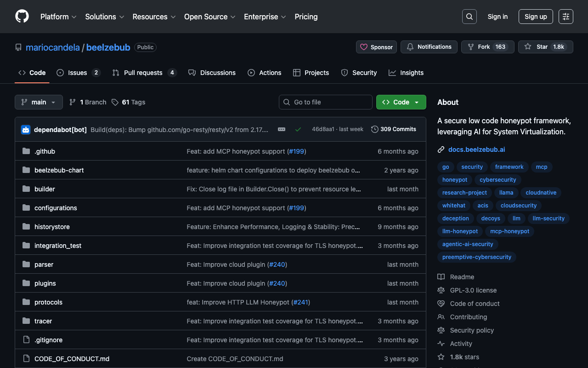588x368 pixels.
Task: Click the docs.beelzebub.ai link icon
Action: click(x=441, y=149)
